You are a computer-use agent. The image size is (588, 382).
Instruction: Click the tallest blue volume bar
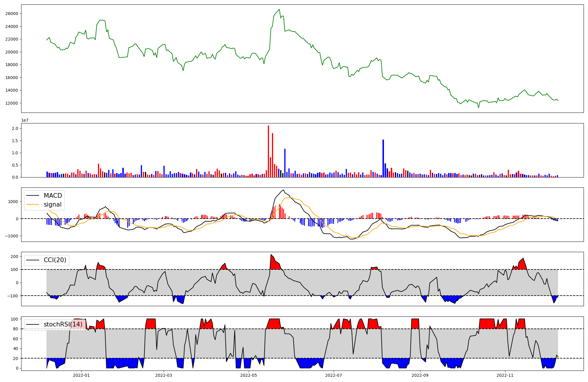pos(383,159)
